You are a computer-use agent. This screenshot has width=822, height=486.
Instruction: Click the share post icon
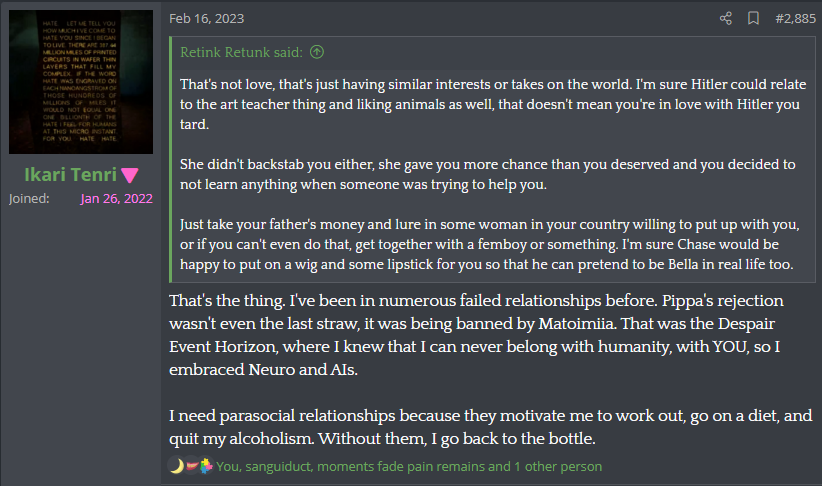pyautogui.click(x=726, y=18)
